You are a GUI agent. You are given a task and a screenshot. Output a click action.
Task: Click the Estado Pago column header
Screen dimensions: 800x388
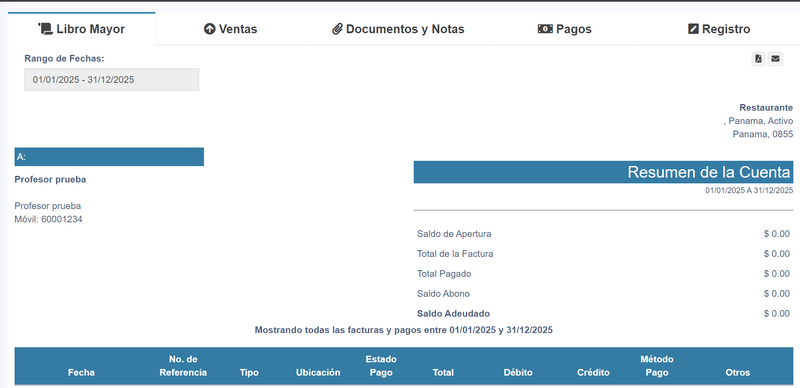coord(381,366)
